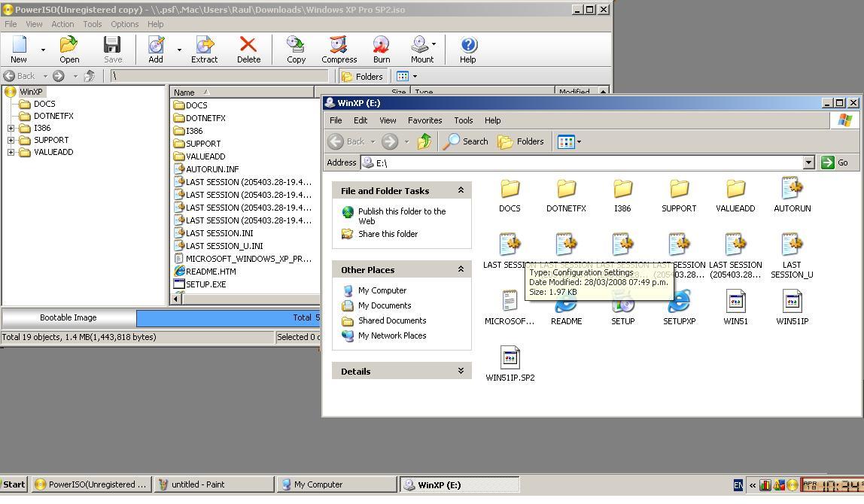Open the Compress tool in PowerISO
Screen dimensions: 864x504
click(338, 48)
